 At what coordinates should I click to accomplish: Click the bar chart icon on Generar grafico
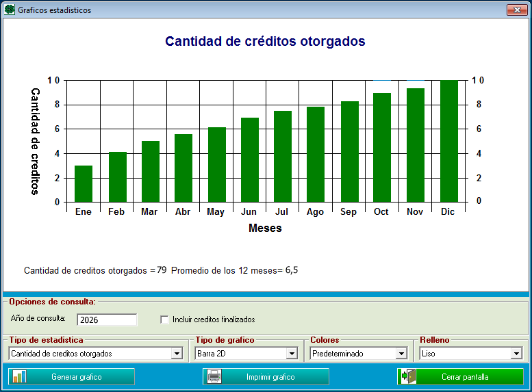click(19, 377)
